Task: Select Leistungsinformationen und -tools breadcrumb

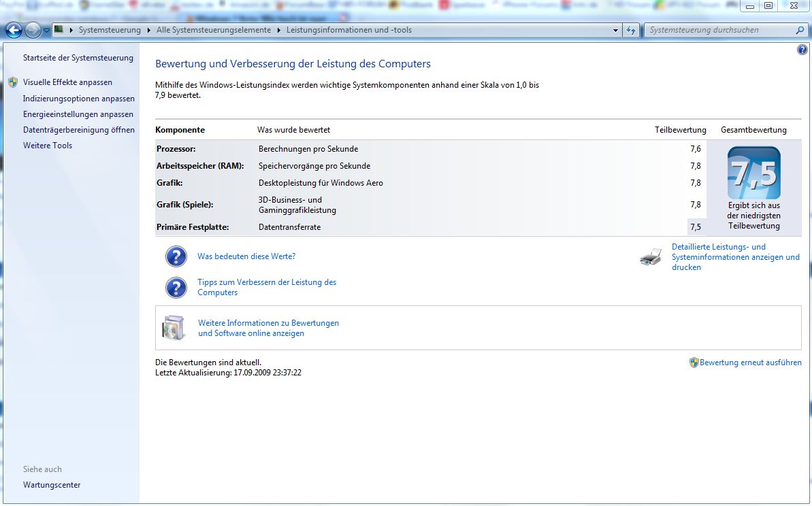Action: pyautogui.click(x=349, y=30)
